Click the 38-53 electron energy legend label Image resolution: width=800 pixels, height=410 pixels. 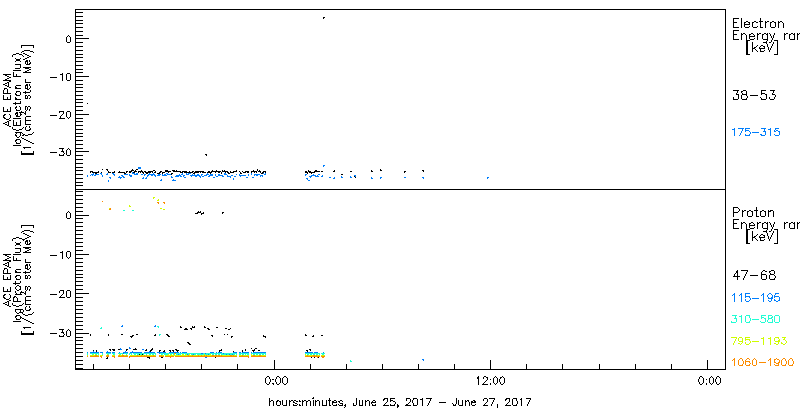754,95
